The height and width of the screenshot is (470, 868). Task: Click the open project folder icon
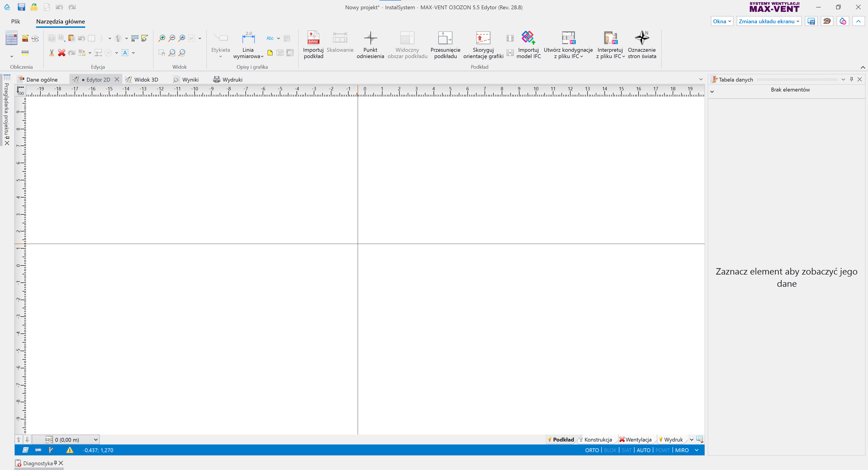pyautogui.click(x=34, y=7)
